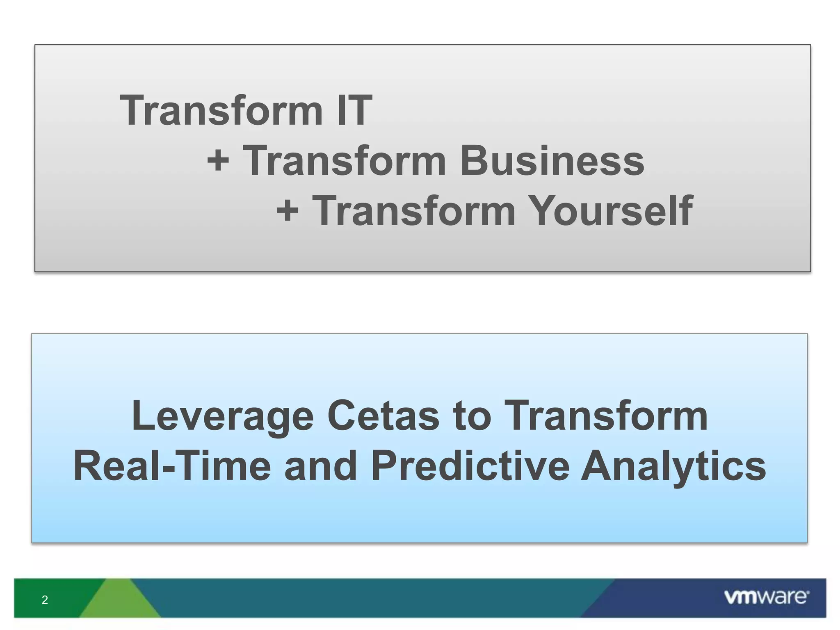Click the navy blue footer section
Screen dimensions: 840x630
(656, 598)
